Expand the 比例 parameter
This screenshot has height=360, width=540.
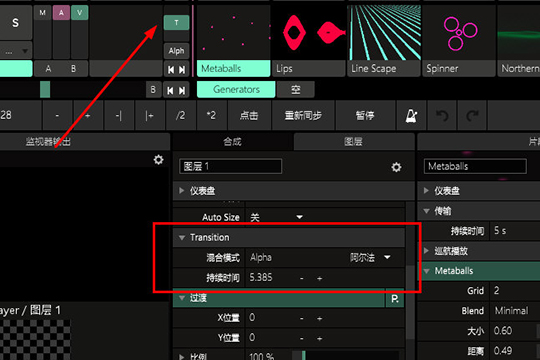coord(181,356)
